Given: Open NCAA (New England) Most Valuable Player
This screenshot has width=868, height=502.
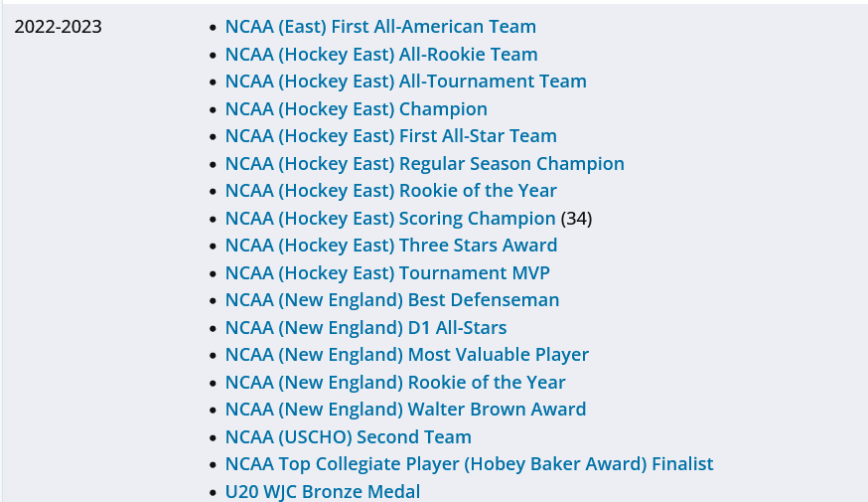Looking at the screenshot, I should pos(406,355).
